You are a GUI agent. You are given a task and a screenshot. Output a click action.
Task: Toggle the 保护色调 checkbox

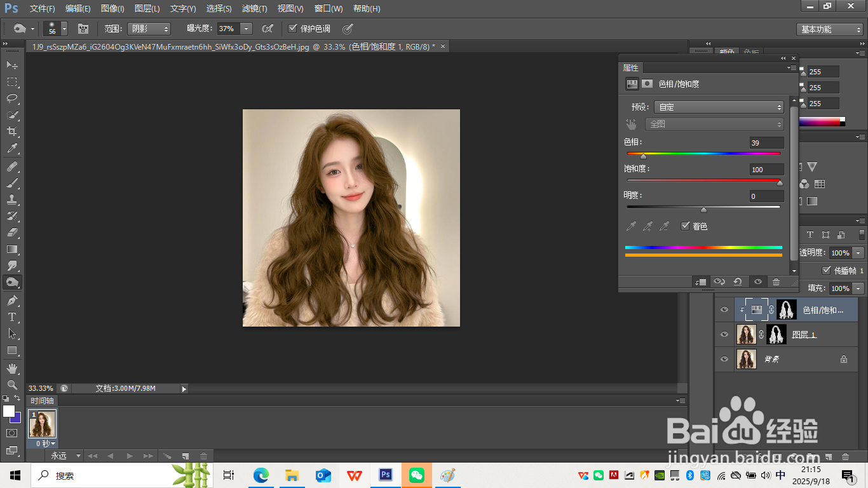[x=292, y=29]
